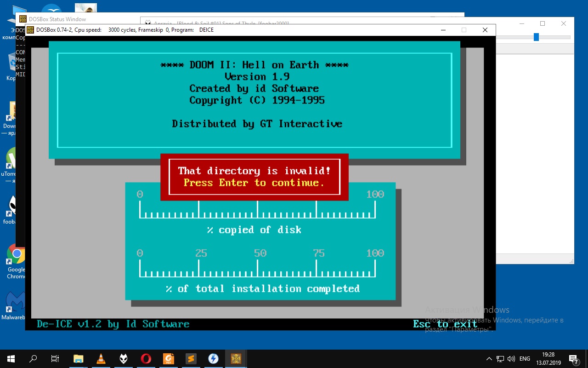Switch to foobar2000 on the taskbar
Image resolution: width=588 pixels, height=368 pixels.
pyautogui.click(x=124, y=359)
